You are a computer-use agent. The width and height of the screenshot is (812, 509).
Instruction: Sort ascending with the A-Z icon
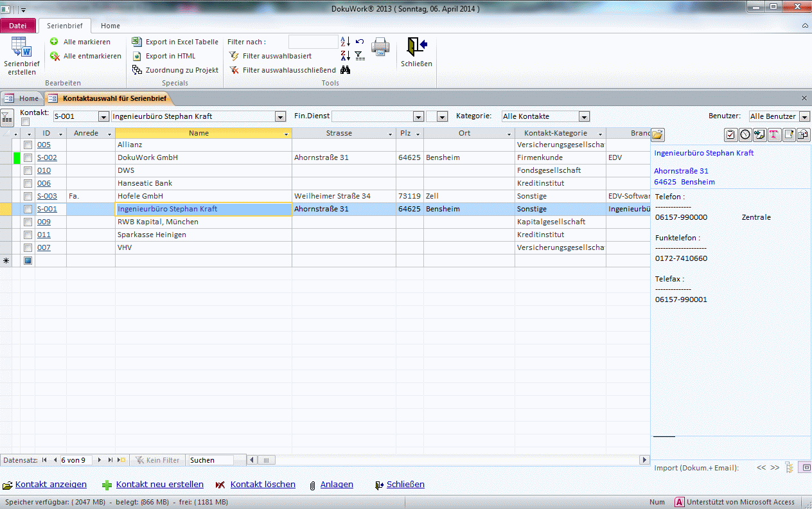tap(345, 42)
